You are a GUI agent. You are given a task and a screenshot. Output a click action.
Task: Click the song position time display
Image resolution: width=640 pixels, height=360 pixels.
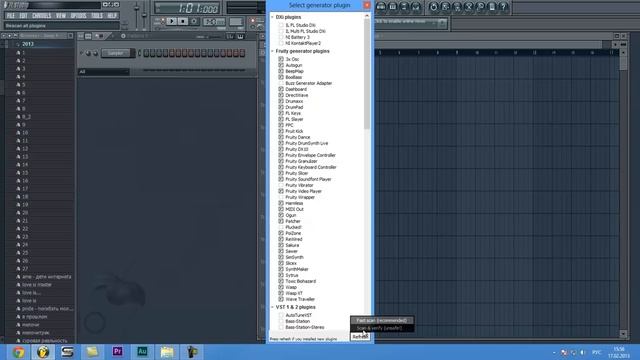coord(187,8)
